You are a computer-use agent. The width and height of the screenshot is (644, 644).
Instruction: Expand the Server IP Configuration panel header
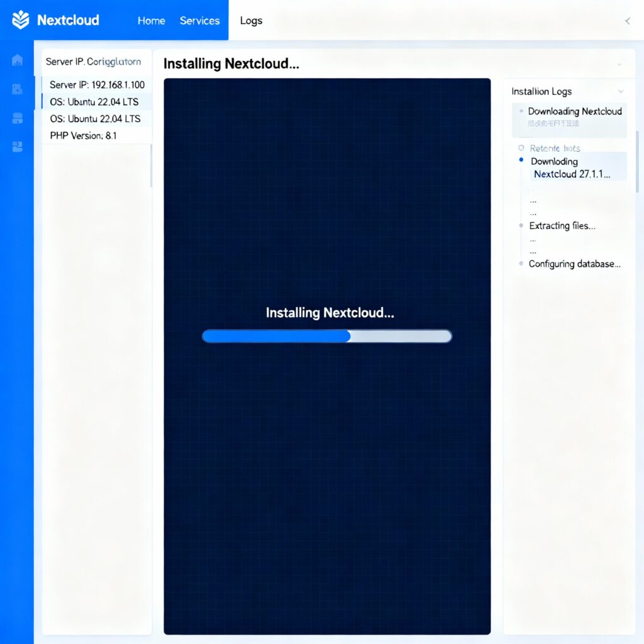[x=93, y=62]
